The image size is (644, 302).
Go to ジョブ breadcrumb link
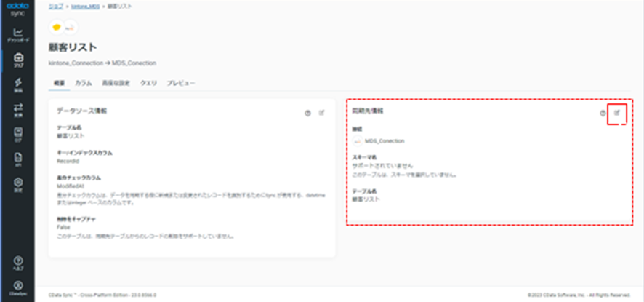coord(56,7)
